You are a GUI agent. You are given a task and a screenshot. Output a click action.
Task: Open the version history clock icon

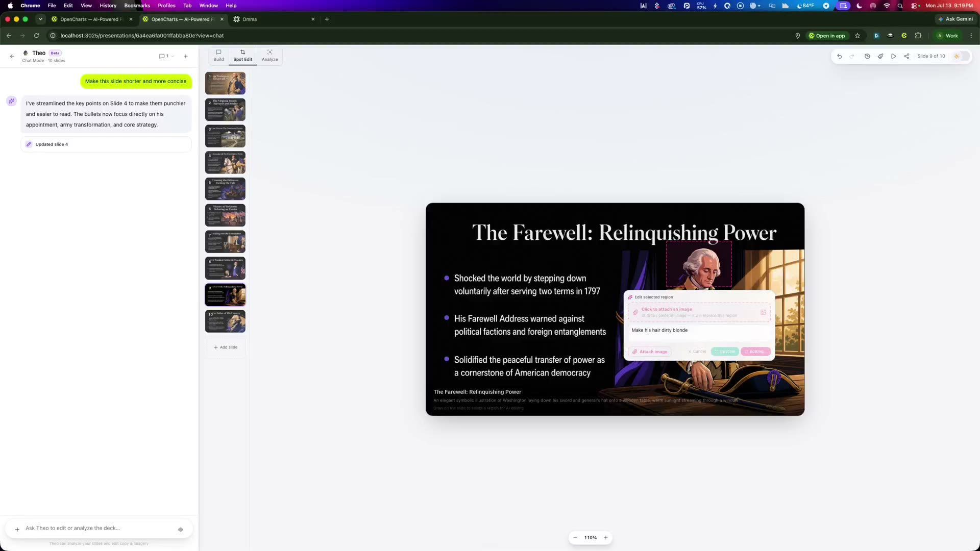coord(867,56)
